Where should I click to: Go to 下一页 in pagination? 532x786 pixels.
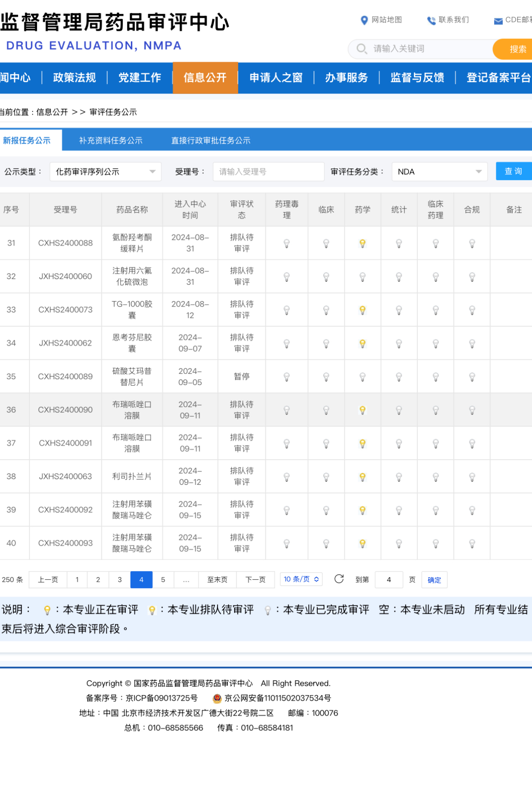click(x=255, y=580)
